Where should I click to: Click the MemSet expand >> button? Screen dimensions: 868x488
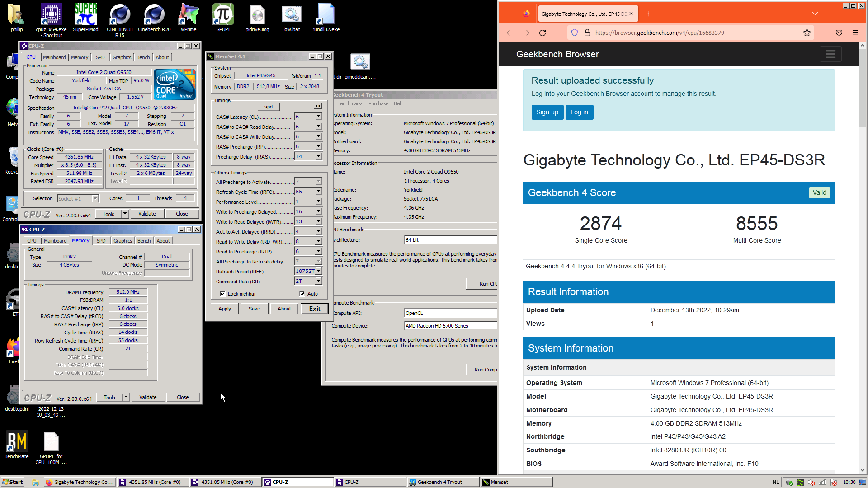point(318,106)
